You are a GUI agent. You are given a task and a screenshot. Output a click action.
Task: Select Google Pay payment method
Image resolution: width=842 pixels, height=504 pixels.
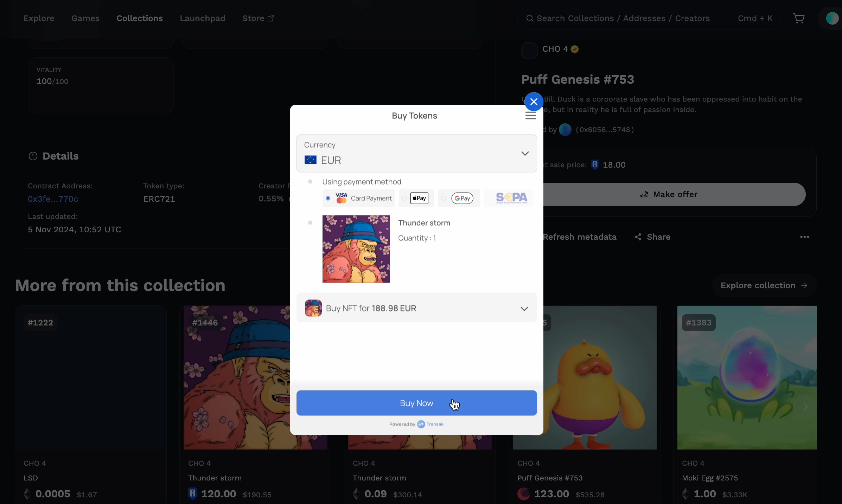(459, 198)
